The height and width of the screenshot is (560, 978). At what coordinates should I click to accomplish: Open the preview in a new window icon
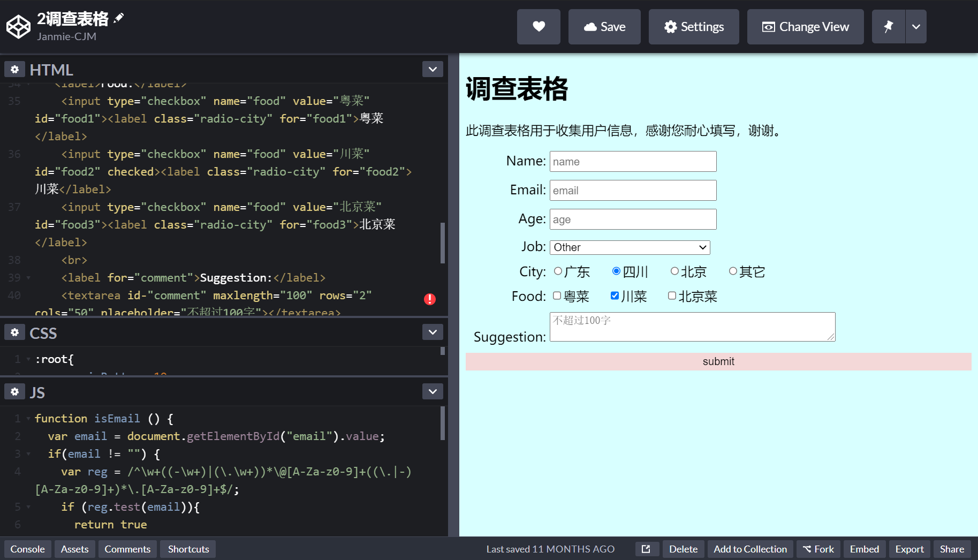pyautogui.click(x=647, y=549)
